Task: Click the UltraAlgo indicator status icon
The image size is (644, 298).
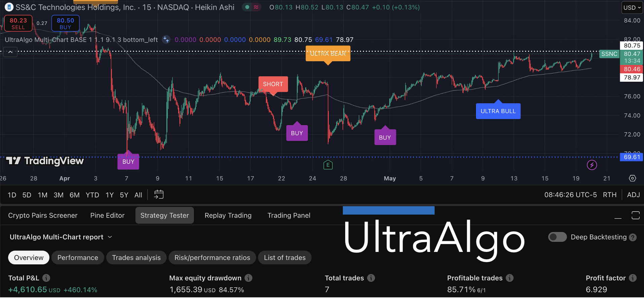Action: [166, 40]
